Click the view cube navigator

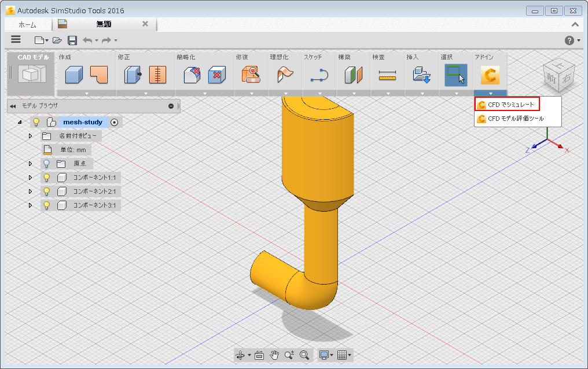coord(558,76)
